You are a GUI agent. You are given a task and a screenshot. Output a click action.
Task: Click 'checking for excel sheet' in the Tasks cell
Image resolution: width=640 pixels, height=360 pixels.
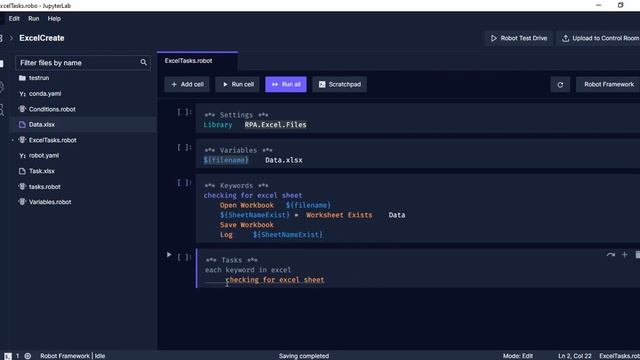275,280
